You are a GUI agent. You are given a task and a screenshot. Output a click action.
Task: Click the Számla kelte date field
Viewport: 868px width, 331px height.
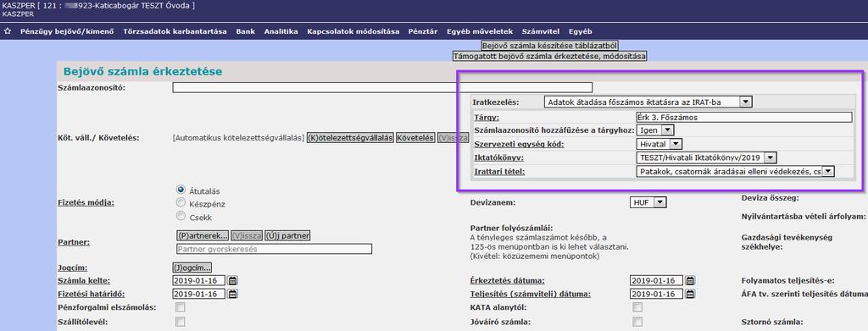click(198, 280)
